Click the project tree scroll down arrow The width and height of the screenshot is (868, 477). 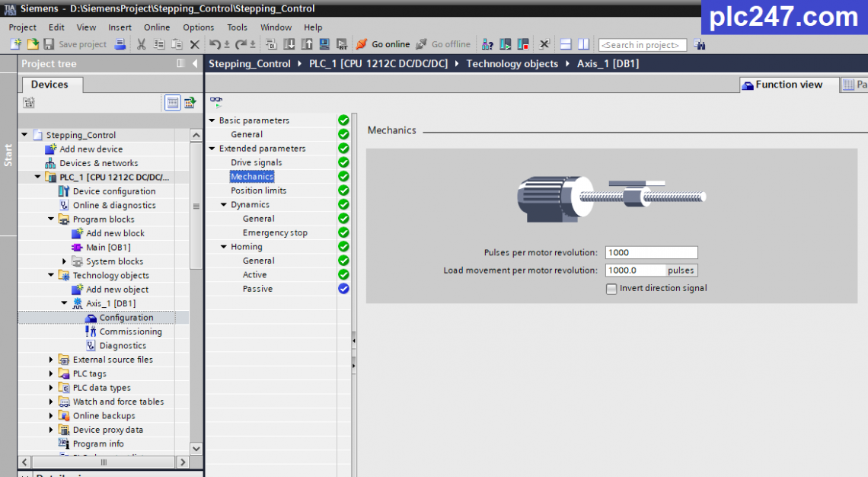(x=196, y=449)
